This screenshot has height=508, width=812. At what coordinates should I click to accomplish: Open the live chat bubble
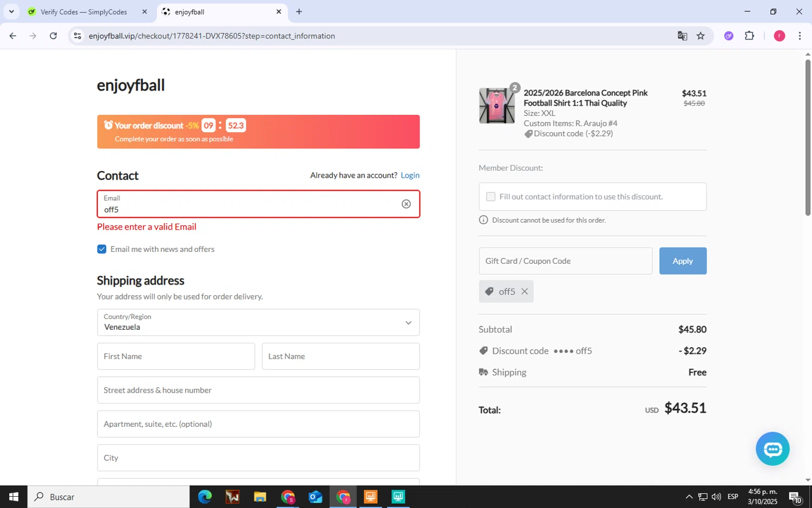[x=772, y=448]
